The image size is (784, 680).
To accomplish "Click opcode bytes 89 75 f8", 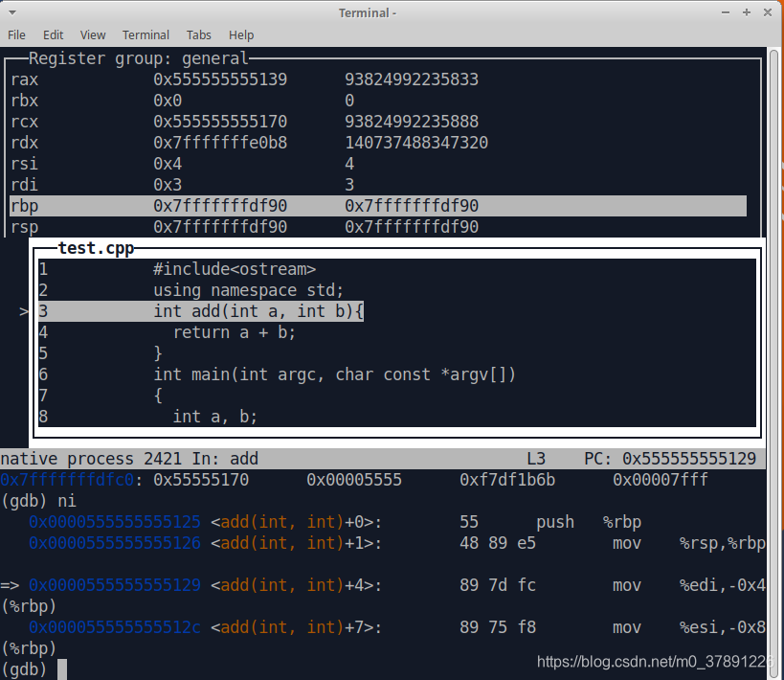I will click(x=498, y=627).
